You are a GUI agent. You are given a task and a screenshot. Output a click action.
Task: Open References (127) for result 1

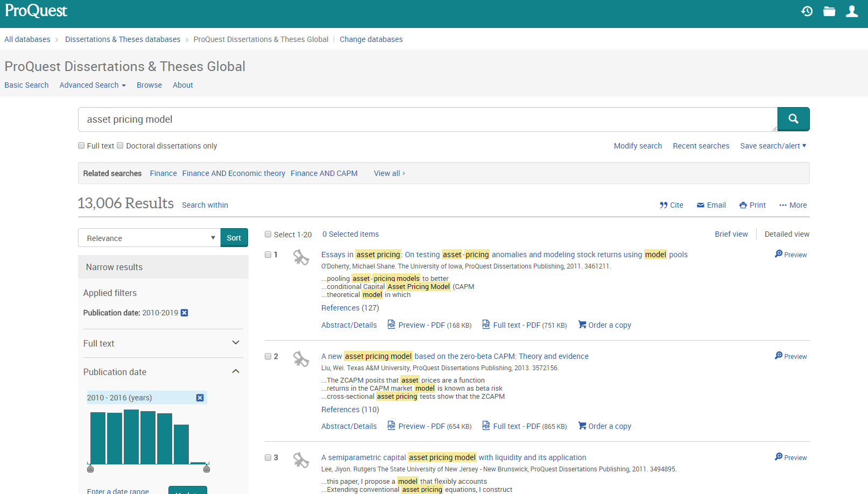(350, 308)
